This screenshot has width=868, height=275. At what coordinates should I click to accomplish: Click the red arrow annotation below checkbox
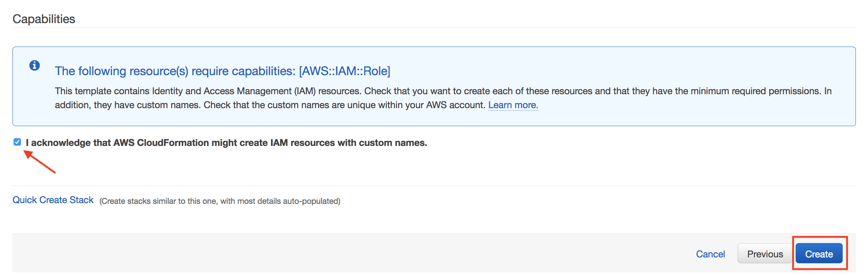40,161
